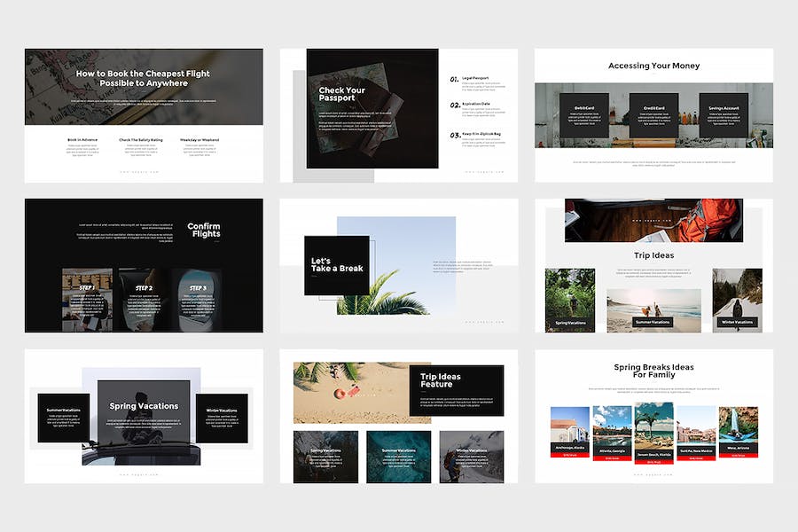Viewport: 798px width, 532px height.
Task: Select the 'Trip Ideas' heading text
Action: pyautogui.click(x=653, y=255)
